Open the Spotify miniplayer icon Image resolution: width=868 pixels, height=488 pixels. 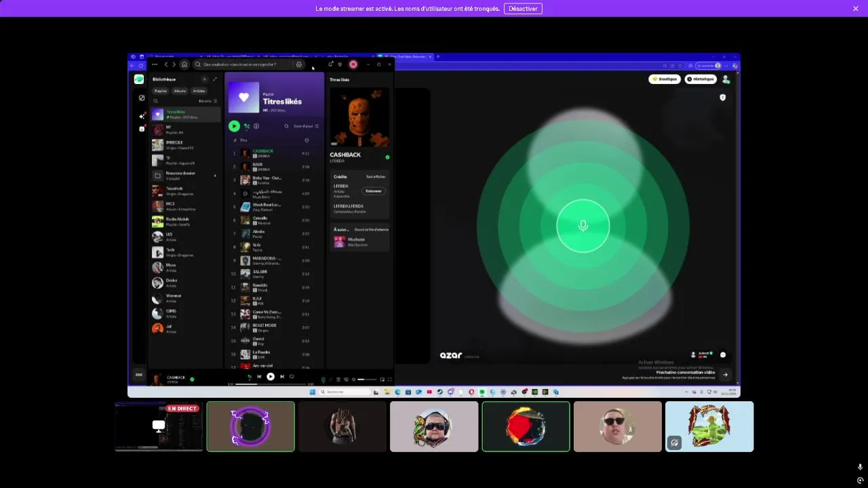382,380
